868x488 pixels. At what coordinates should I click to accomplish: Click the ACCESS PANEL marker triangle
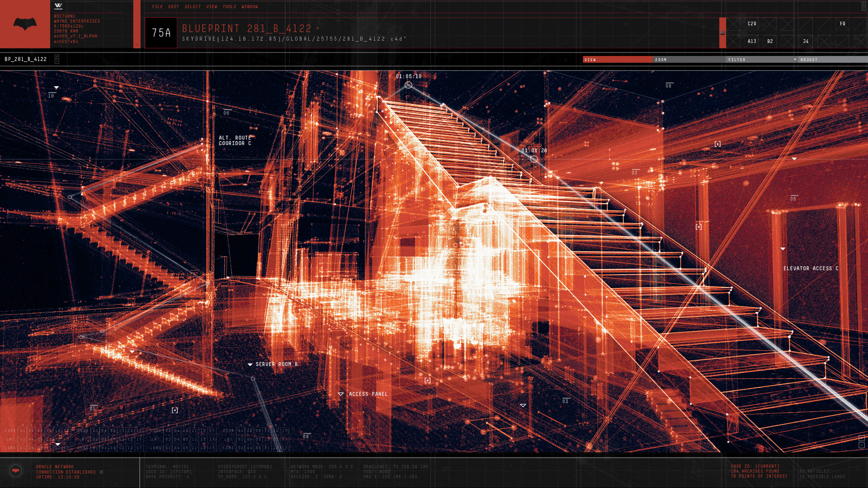(341, 394)
